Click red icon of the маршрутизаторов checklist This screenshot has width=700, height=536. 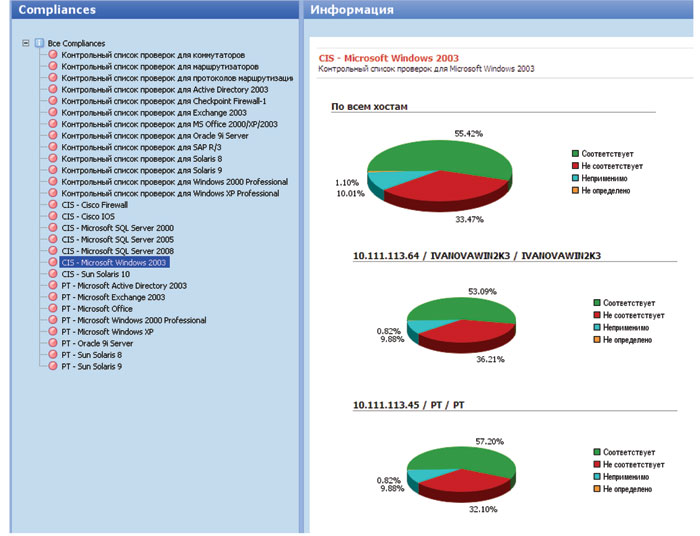click(x=53, y=66)
